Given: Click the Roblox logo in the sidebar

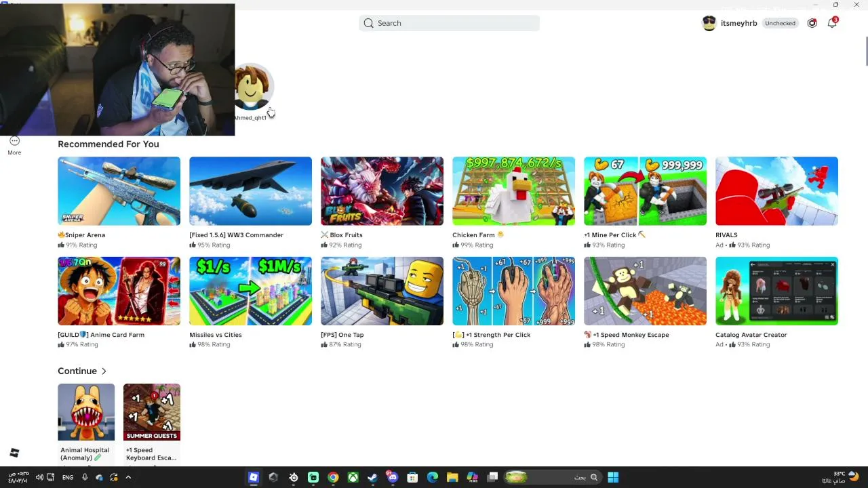Looking at the screenshot, I should pyautogui.click(x=14, y=453).
